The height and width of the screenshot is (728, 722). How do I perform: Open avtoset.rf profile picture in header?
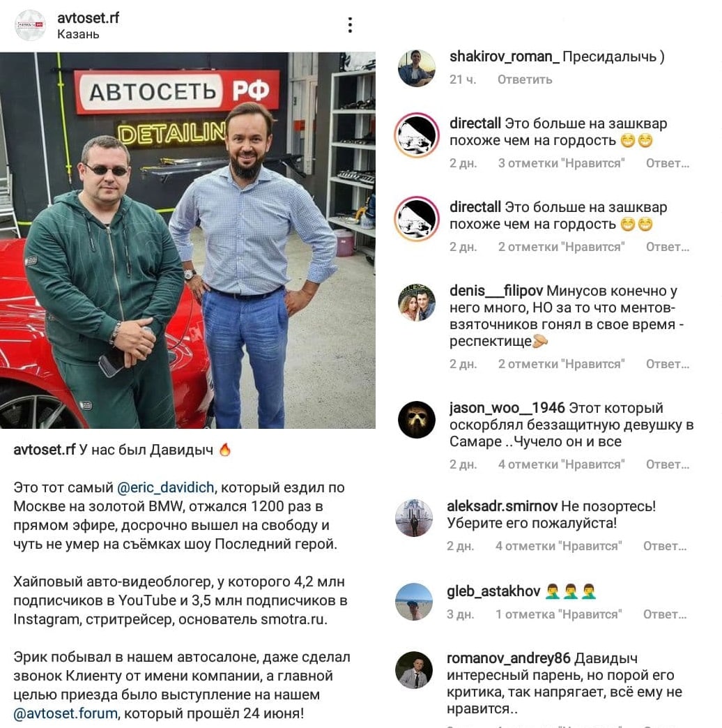pyautogui.click(x=30, y=25)
